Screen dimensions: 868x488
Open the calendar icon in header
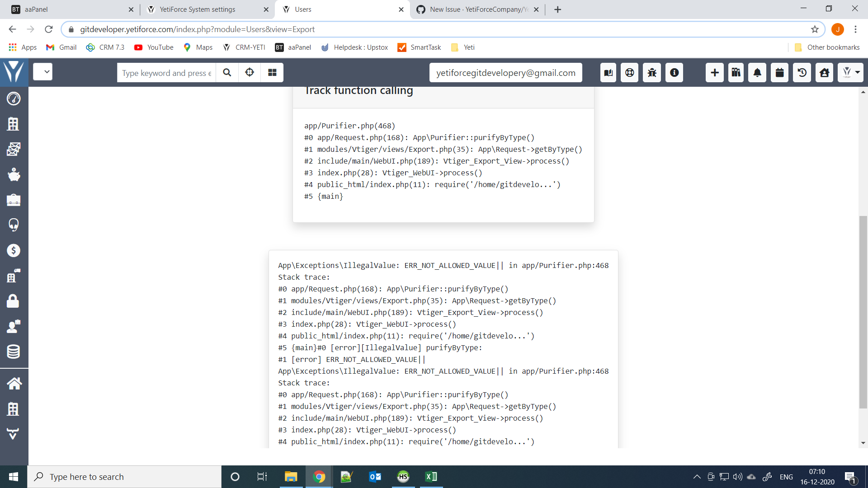click(780, 73)
